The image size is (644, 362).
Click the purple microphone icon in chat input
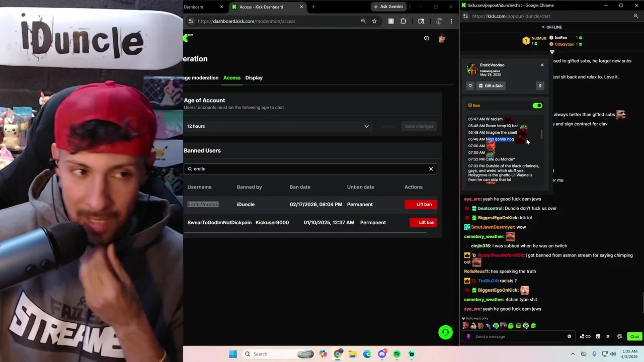pyautogui.click(x=468, y=336)
